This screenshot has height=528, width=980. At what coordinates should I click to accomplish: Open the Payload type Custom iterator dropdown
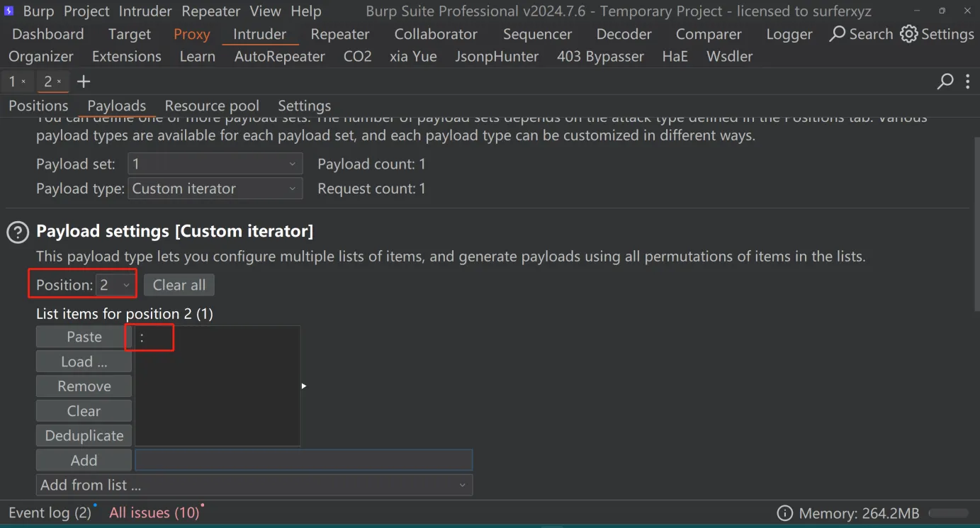pos(215,189)
